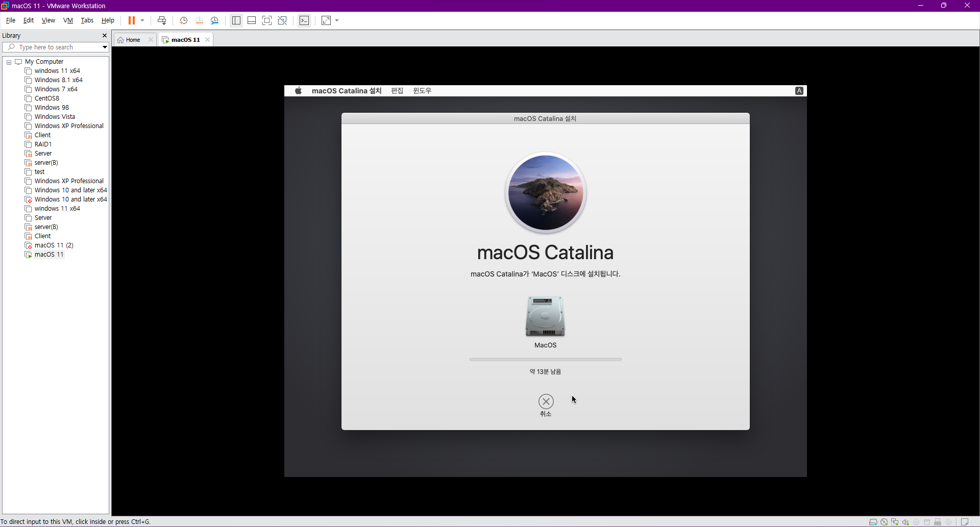This screenshot has height=527, width=980.
Task: Select Windows Vista virtual machine
Action: (55, 117)
